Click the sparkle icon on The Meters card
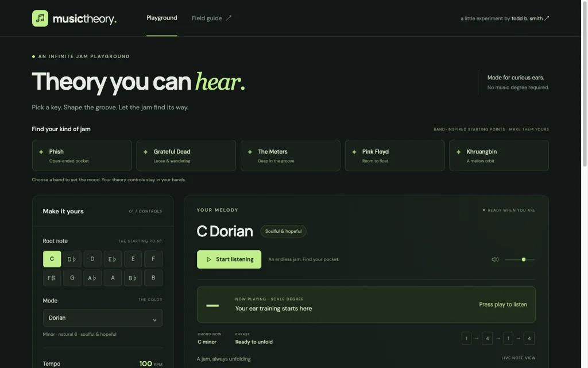The height and width of the screenshot is (368, 588). point(250,152)
